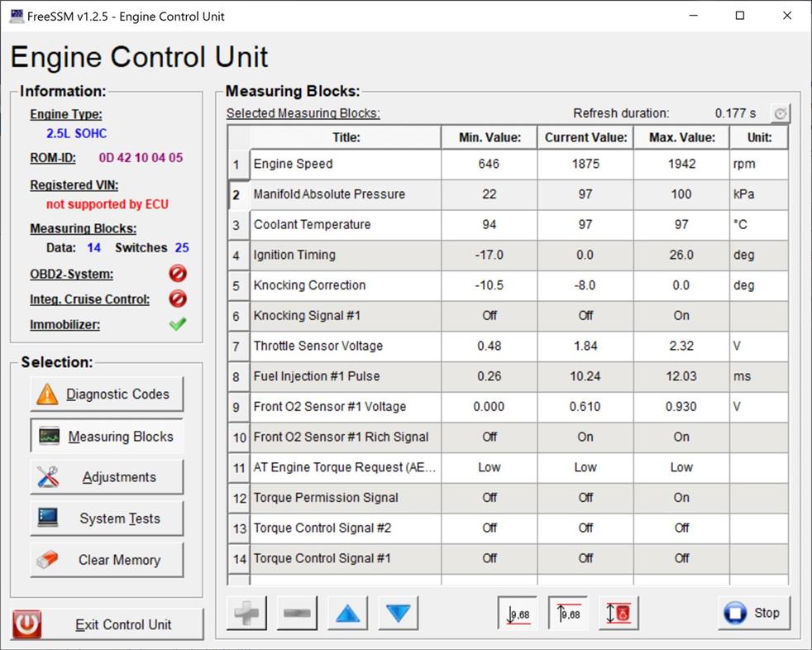Image resolution: width=812 pixels, height=650 pixels.
Task: Select the Measuring Blocks section
Action: click(107, 437)
